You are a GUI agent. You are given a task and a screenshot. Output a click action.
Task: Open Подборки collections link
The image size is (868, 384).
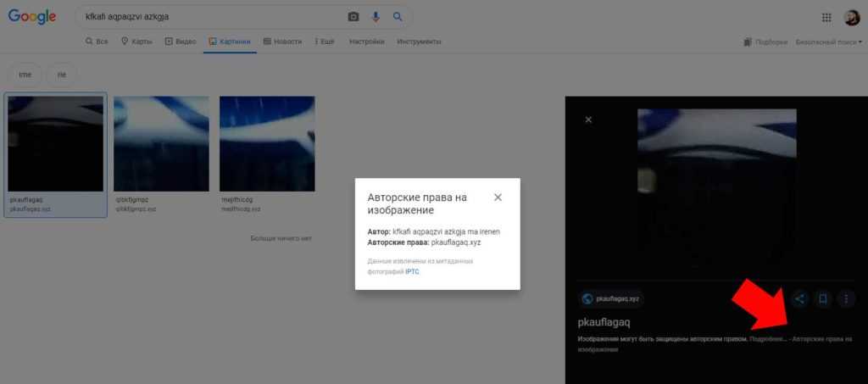(765, 42)
